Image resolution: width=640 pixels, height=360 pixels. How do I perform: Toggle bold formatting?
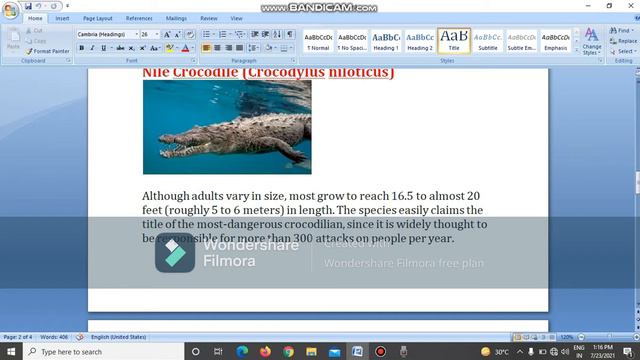(82, 48)
